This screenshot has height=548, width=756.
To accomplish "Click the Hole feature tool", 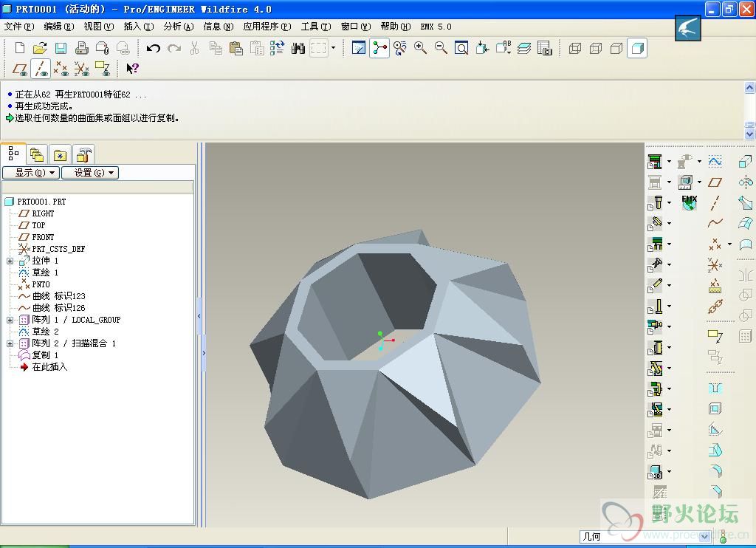I will tap(715, 388).
